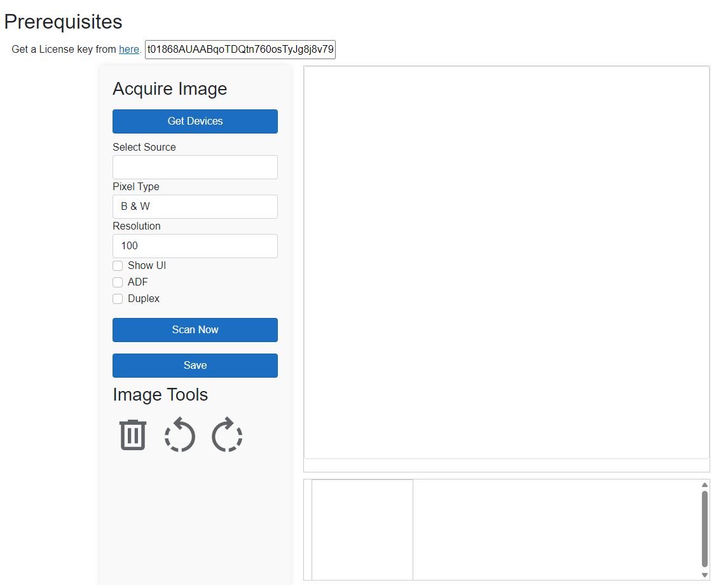Click the Save button
Screen dimensions: 728x585
(x=195, y=366)
